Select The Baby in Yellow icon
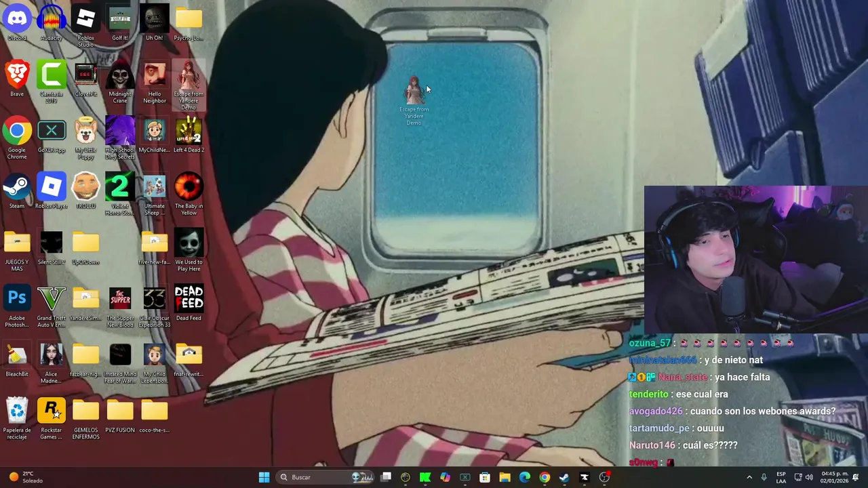 189,195
